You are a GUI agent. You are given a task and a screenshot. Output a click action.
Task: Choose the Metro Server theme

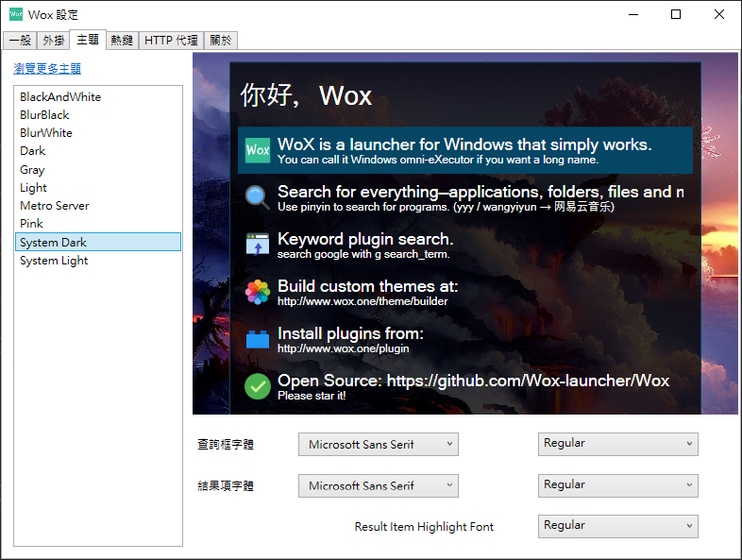(98, 206)
